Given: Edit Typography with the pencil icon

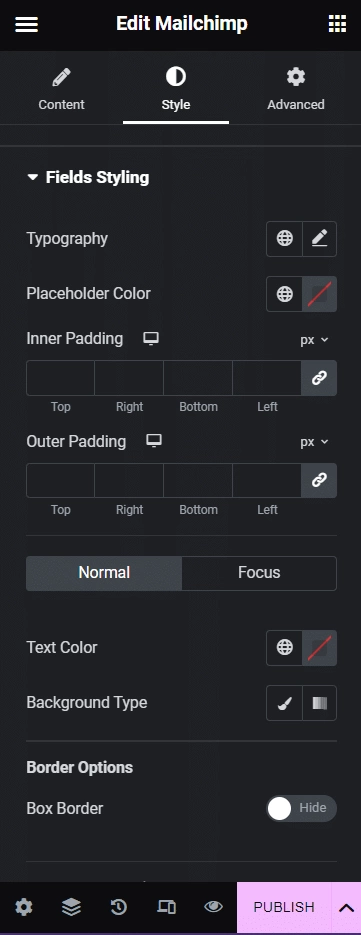Looking at the screenshot, I should 319,239.
